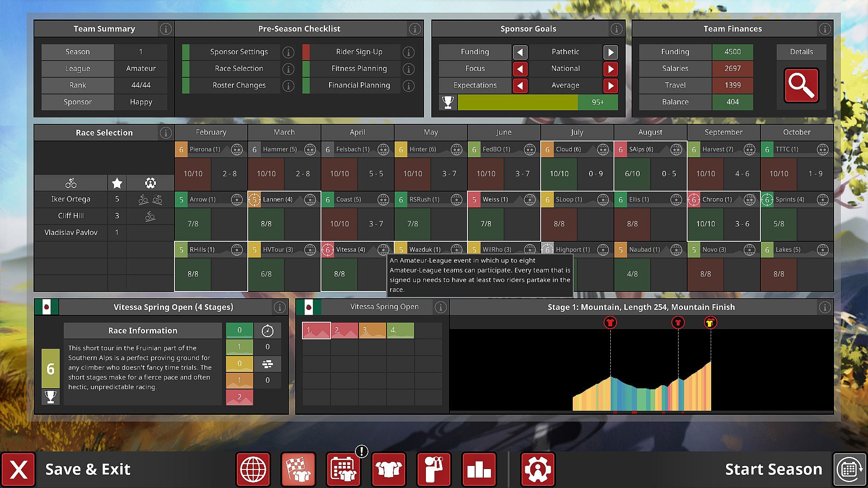The height and width of the screenshot is (488, 868).
Task: Click the magnifier finance details button
Action: pyautogui.click(x=801, y=85)
